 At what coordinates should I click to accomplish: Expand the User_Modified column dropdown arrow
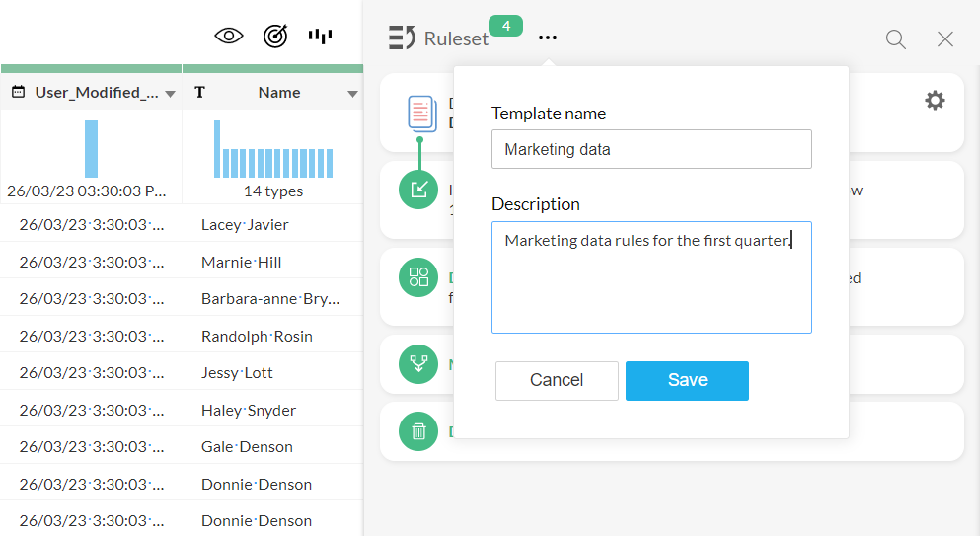[170, 94]
